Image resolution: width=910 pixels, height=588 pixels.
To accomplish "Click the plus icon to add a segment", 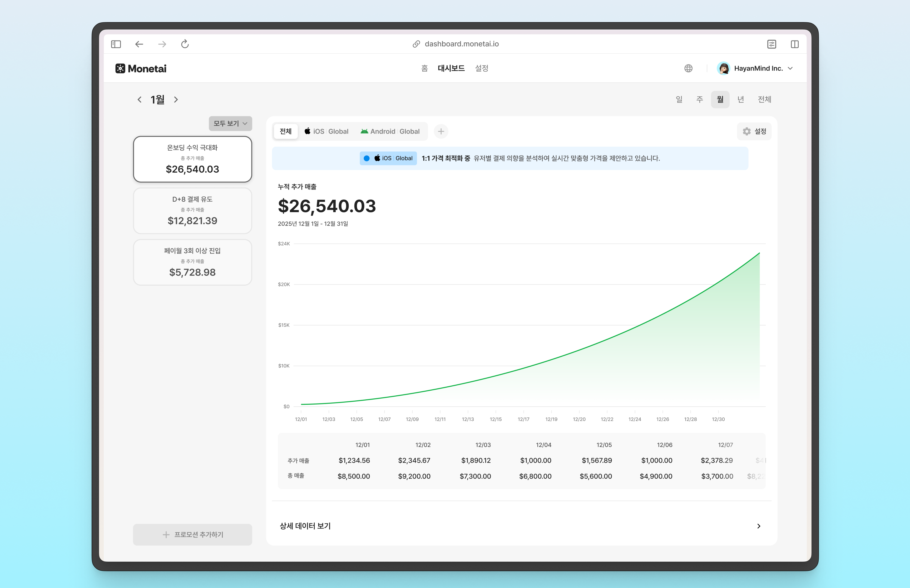I will click(x=441, y=131).
